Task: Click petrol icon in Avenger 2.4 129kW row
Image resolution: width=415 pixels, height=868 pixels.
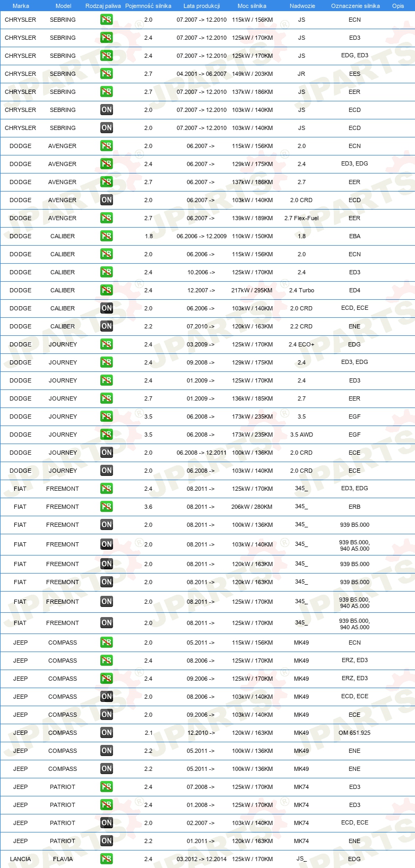Action: click(x=107, y=164)
